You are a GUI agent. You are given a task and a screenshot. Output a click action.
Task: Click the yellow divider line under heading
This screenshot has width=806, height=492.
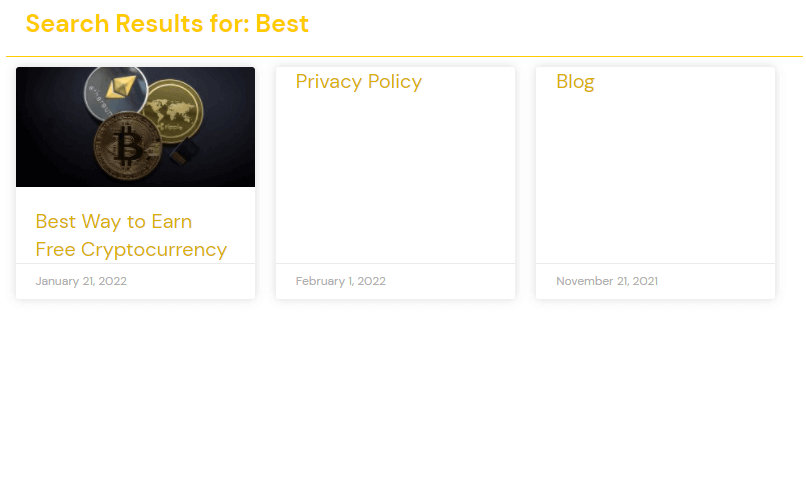point(405,57)
